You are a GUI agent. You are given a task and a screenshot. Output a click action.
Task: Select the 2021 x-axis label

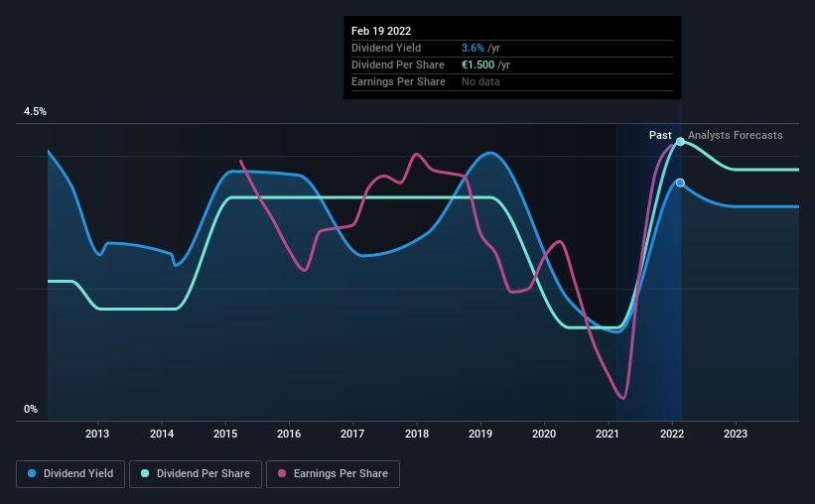608,434
